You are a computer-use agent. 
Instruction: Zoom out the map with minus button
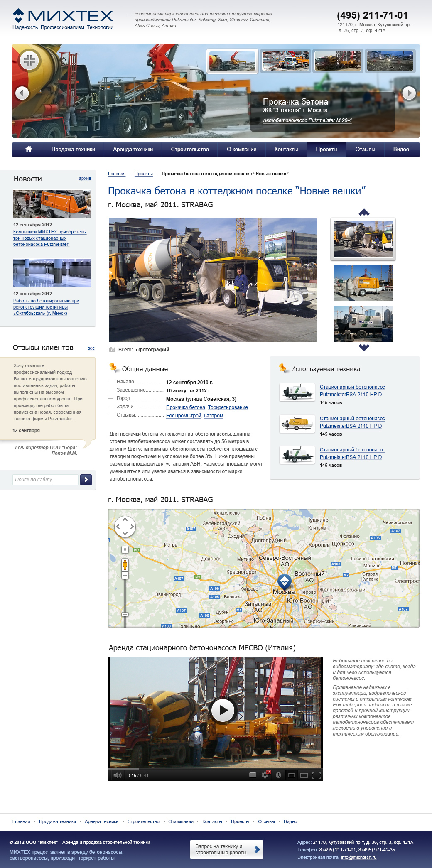[x=125, y=614]
